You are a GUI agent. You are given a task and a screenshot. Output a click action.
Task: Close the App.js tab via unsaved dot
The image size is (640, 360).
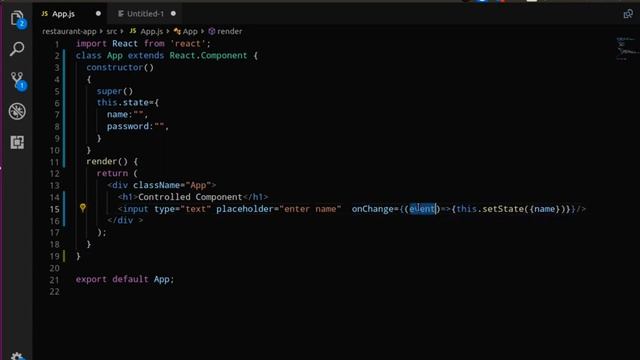98,13
